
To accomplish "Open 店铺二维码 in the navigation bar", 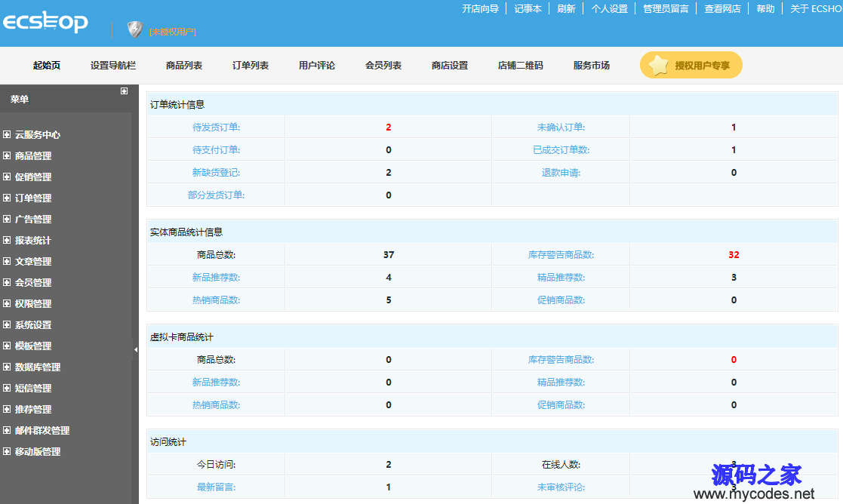I will [521, 65].
